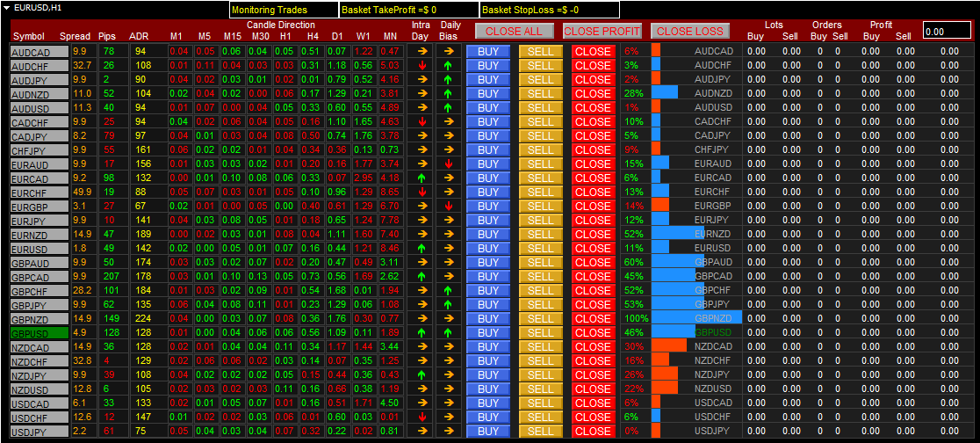The width and height of the screenshot is (980, 443).
Task: Click CLOSE for NZDCAD row
Action: [593, 346]
